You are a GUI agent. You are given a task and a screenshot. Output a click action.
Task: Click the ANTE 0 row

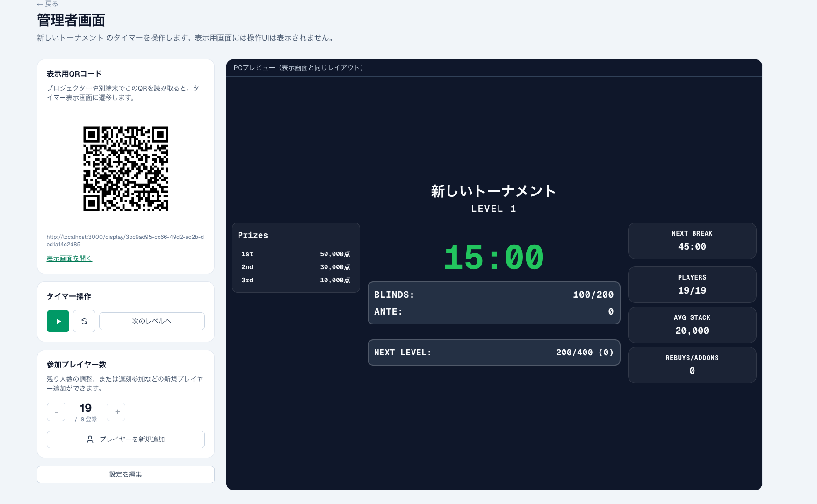coord(494,311)
